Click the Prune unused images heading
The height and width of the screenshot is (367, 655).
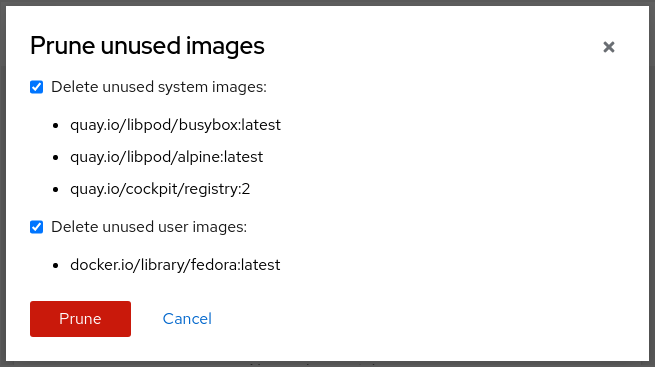147,46
